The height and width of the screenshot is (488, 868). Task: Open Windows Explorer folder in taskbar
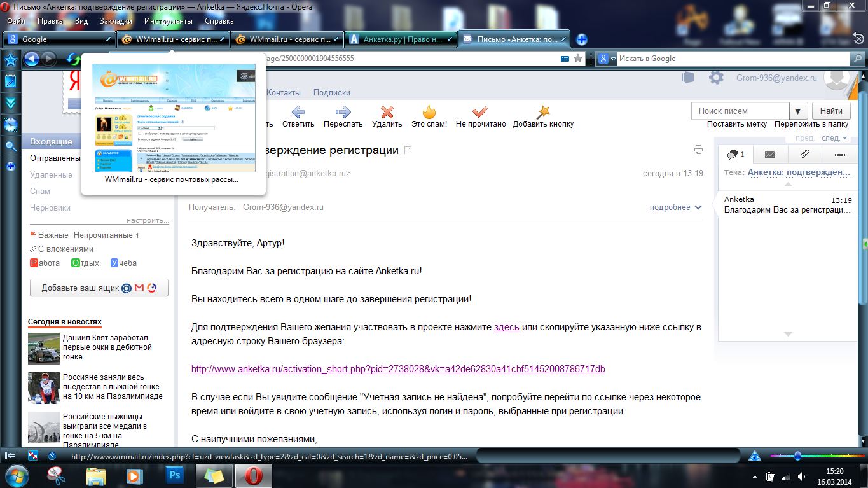(x=96, y=475)
